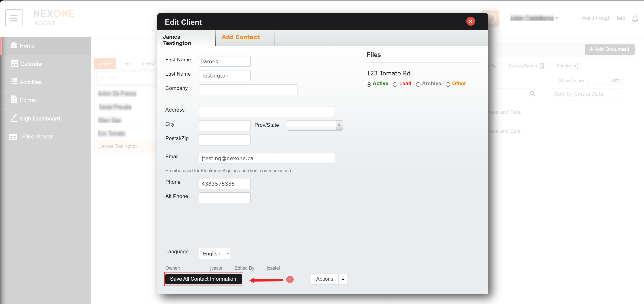
Task: Open the Home dashboard icon
Action: click(x=14, y=45)
